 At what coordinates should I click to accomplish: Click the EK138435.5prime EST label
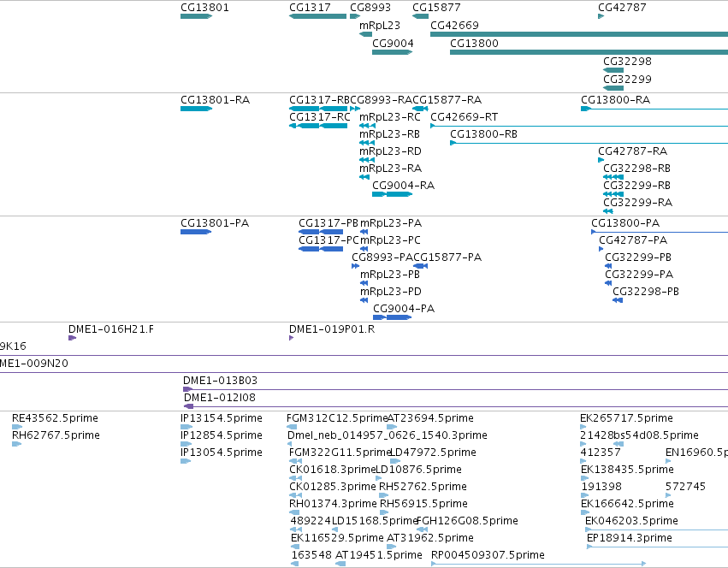click(627, 470)
